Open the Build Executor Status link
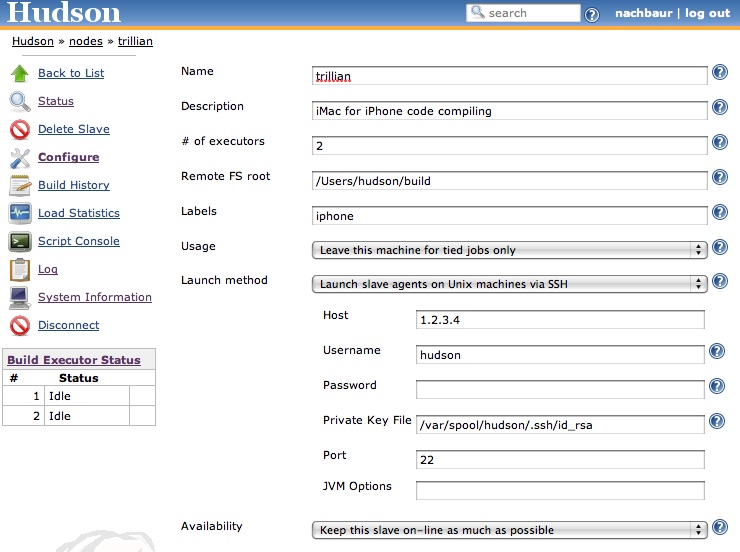This screenshot has height=552, width=740. pos(74,360)
